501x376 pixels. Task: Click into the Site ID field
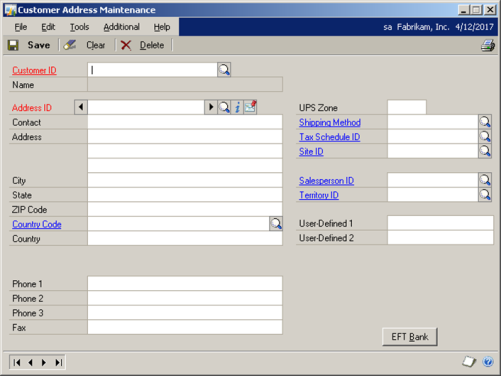[433, 151]
